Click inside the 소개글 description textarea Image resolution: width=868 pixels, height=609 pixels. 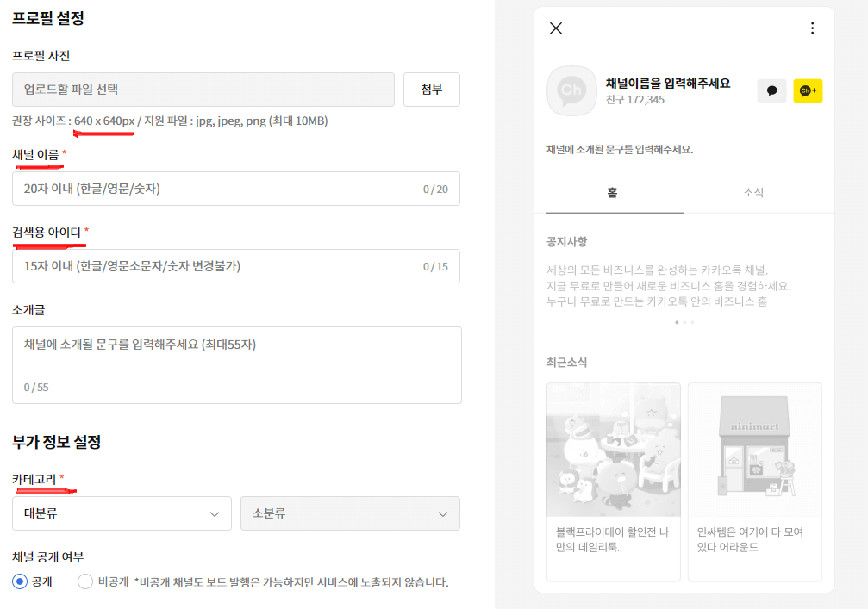point(236,362)
